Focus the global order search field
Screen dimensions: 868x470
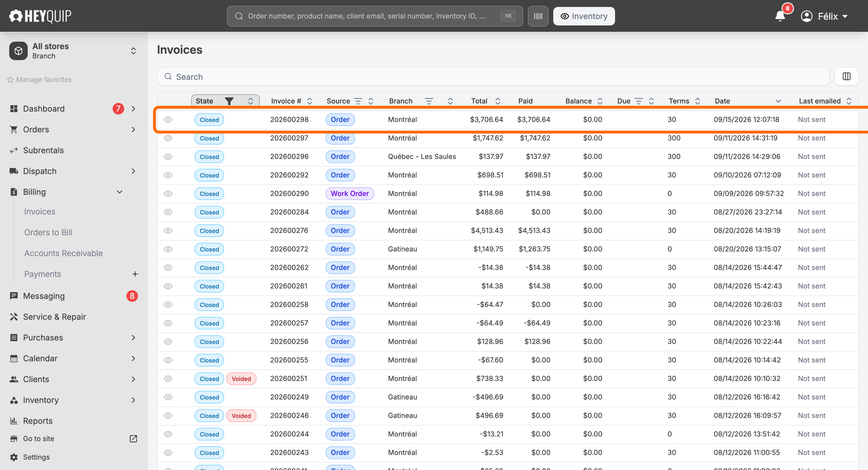[375, 16]
